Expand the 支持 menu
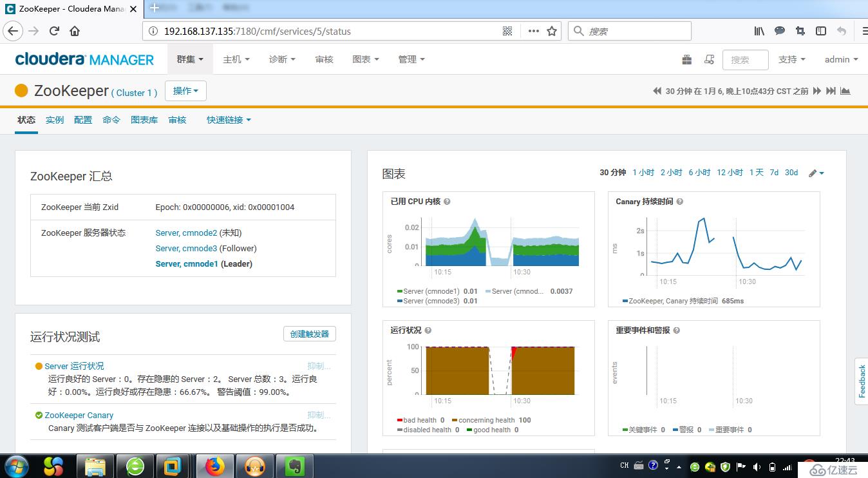 click(x=792, y=59)
